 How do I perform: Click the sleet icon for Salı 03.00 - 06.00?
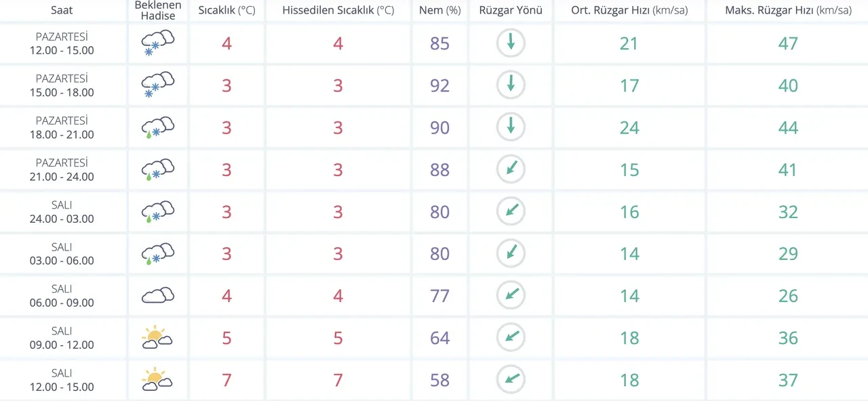[x=157, y=253]
